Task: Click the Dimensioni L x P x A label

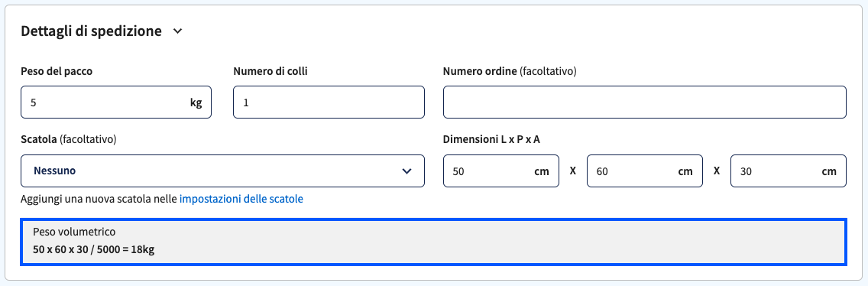Action: (x=491, y=139)
